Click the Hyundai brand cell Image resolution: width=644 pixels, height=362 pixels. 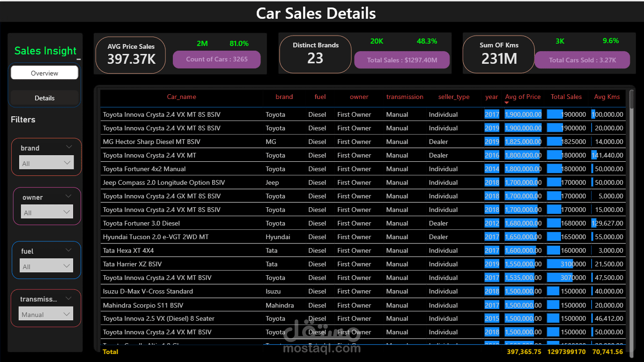278,236
